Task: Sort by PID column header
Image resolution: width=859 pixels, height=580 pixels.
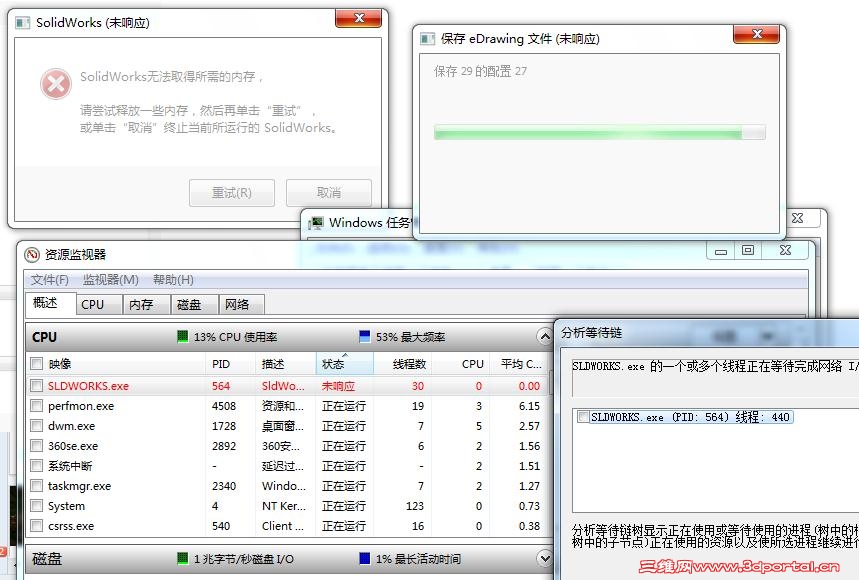Action: (x=231, y=364)
